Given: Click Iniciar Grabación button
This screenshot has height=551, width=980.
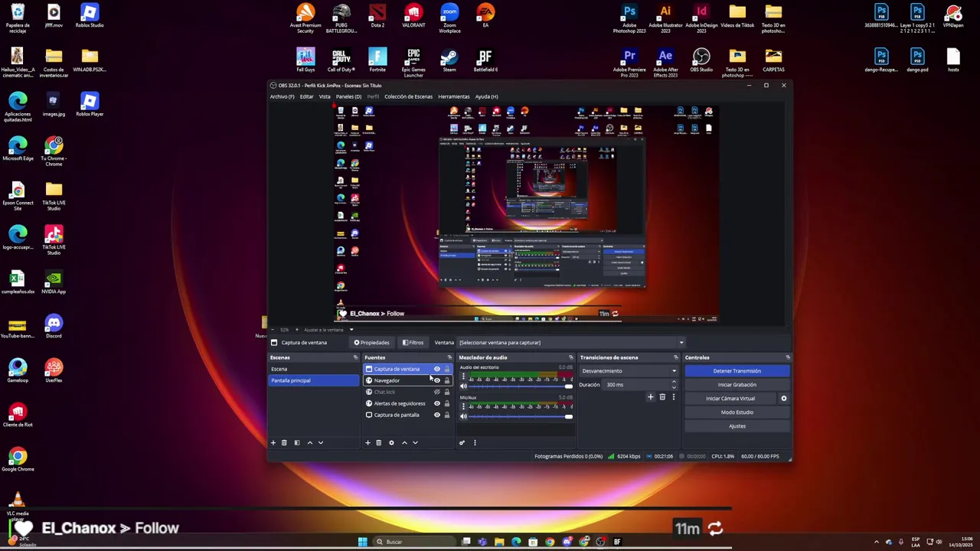Looking at the screenshot, I should tap(737, 385).
